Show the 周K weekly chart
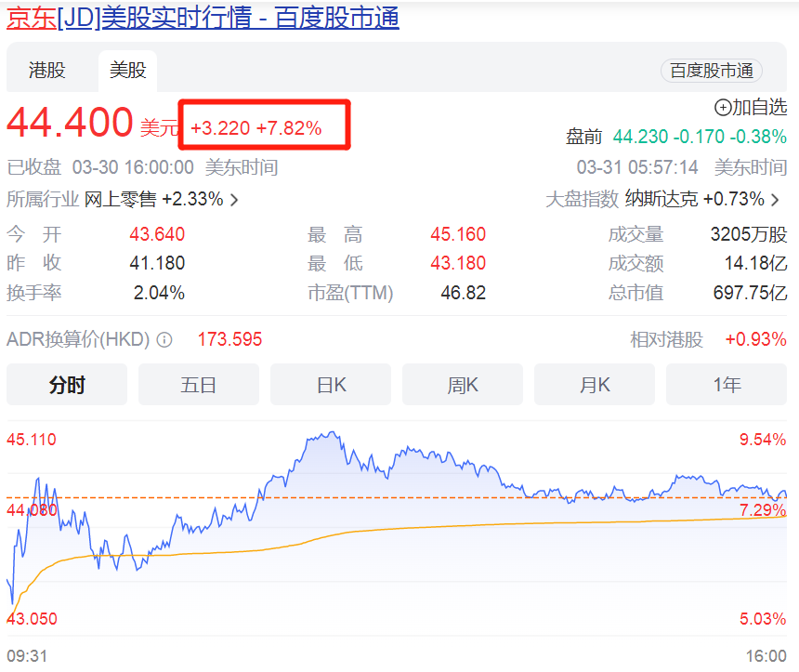 (463, 385)
